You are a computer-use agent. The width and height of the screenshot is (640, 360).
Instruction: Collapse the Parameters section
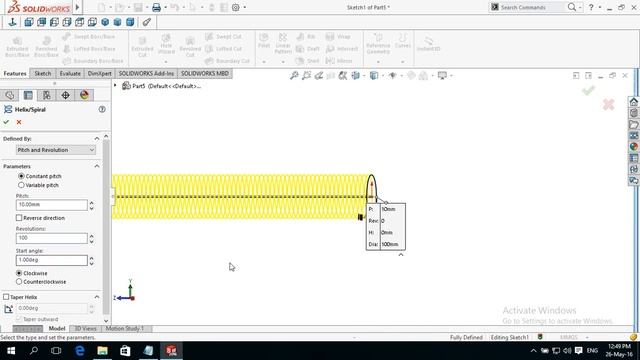(97, 167)
